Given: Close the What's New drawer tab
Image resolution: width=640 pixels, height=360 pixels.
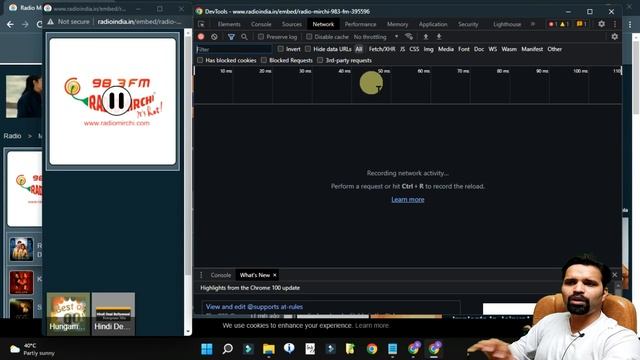Looking at the screenshot, I should pyautogui.click(x=275, y=275).
